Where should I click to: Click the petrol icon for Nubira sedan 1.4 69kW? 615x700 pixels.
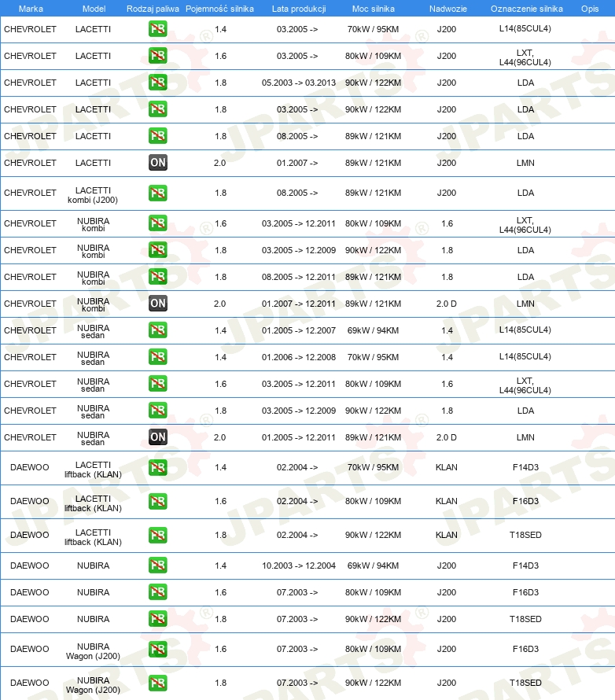coord(158,330)
